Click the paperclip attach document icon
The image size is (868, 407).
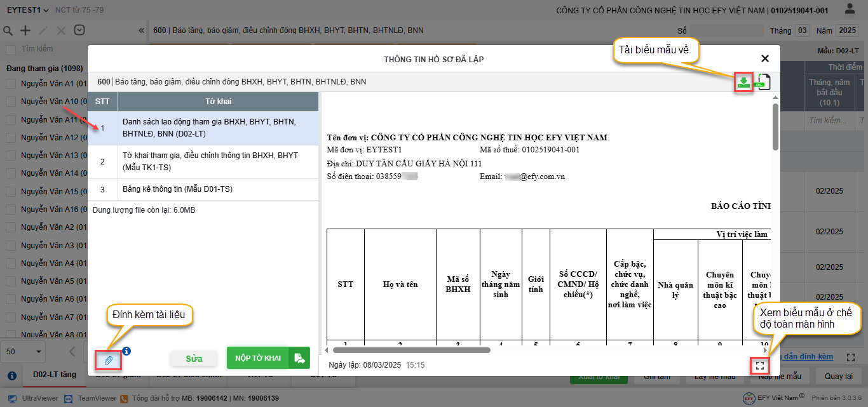pyautogui.click(x=108, y=360)
